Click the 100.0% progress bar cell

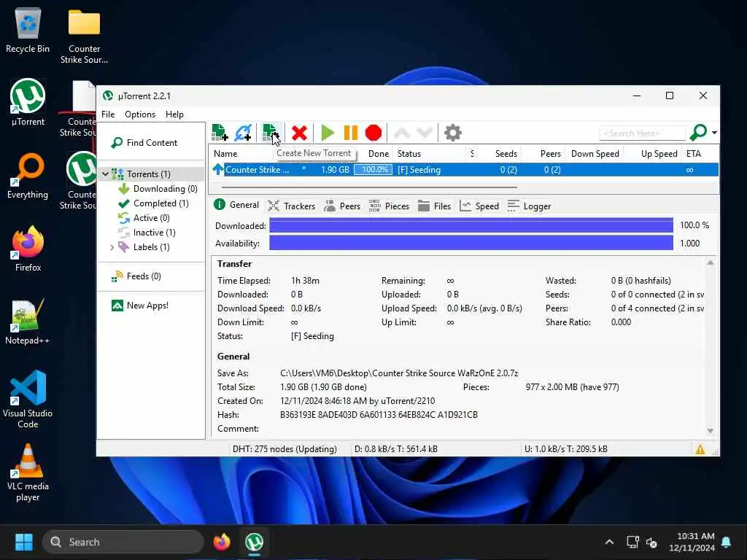pyautogui.click(x=373, y=170)
